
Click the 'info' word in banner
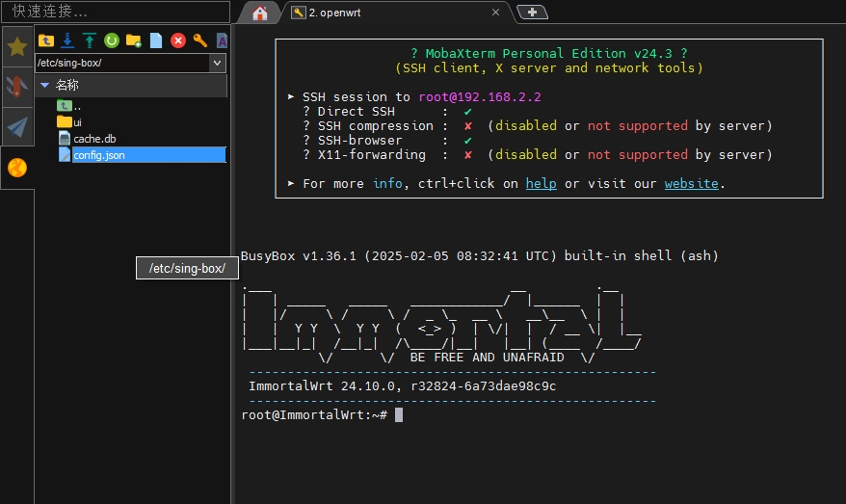[x=387, y=183]
